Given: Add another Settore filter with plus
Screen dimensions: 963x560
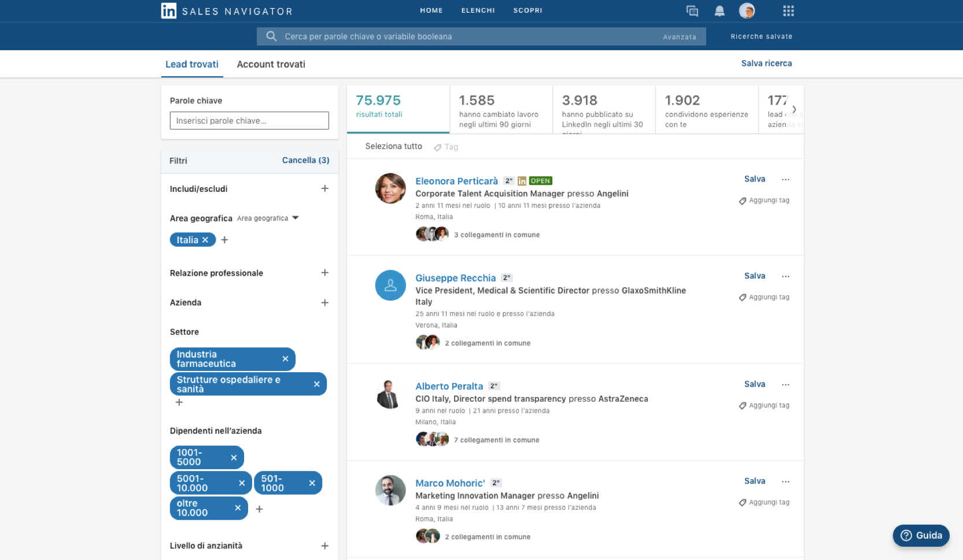Looking at the screenshot, I should (179, 402).
